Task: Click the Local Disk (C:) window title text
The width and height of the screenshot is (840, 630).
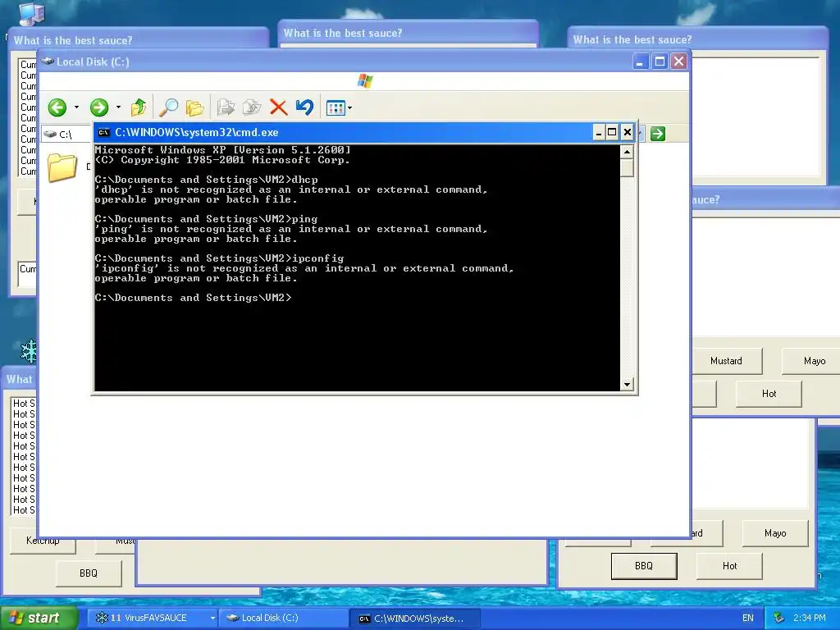Action: click(94, 62)
